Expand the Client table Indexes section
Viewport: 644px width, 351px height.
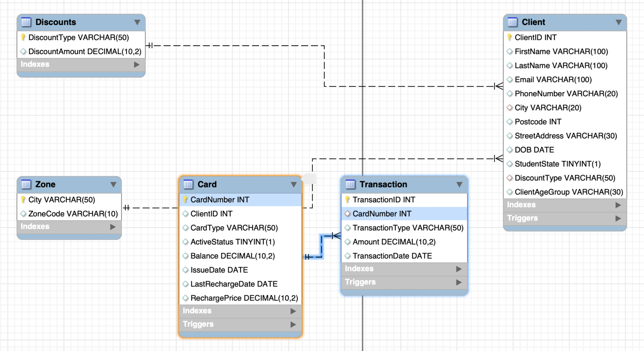click(x=618, y=205)
